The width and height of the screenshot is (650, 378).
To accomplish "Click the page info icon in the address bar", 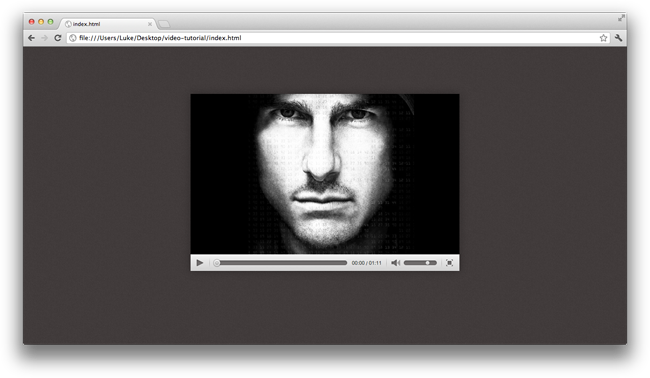I will (73, 38).
